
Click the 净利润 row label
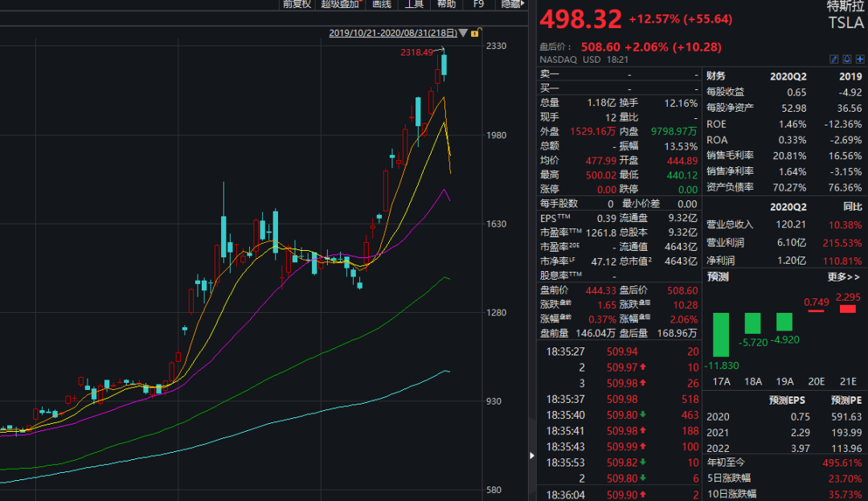coord(721,261)
